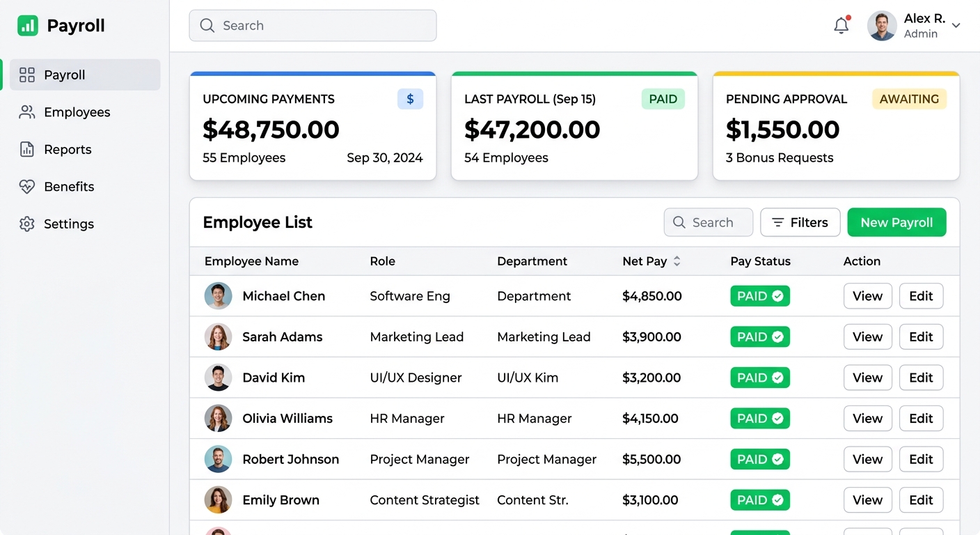View Robert Johnson's record
980x535 pixels.
coord(867,459)
